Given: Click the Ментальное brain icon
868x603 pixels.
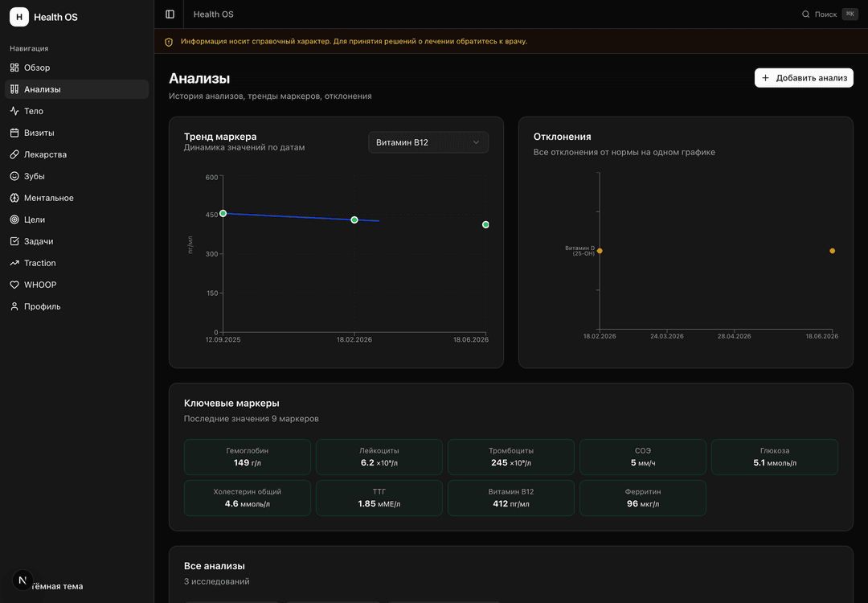Looking at the screenshot, I should [x=14, y=198].
